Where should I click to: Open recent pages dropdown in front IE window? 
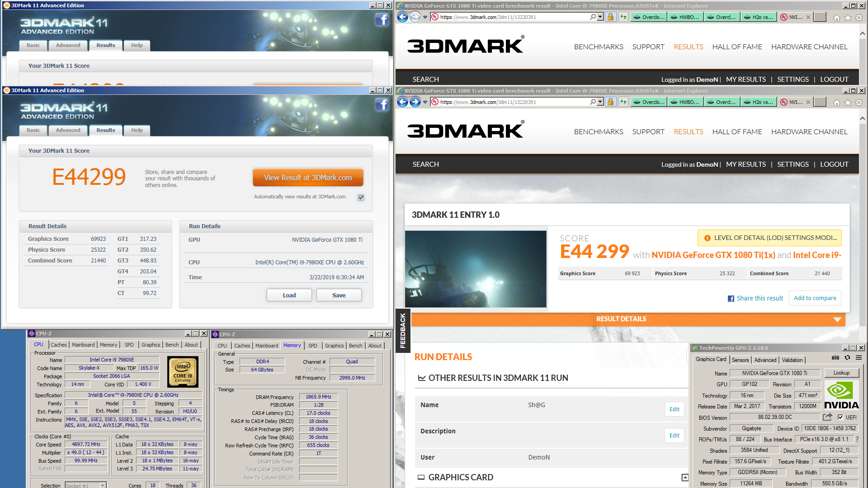[x=425, y=102]
